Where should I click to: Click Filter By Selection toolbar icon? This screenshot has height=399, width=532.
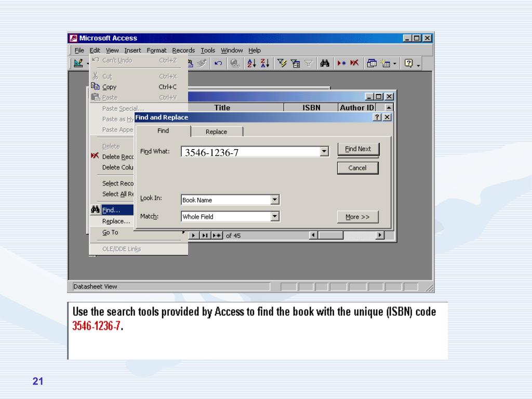pyautogui.click(x=282, y=63)
